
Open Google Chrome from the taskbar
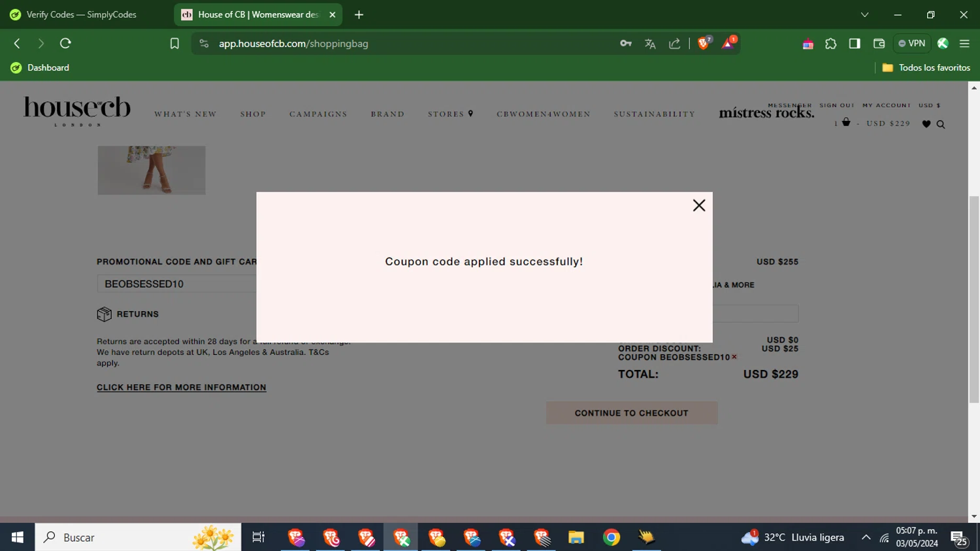coord(612,537)
